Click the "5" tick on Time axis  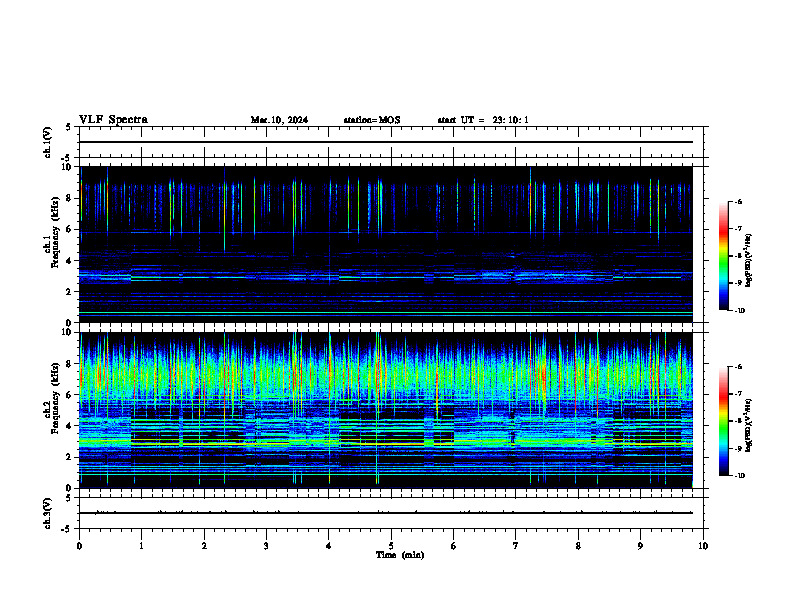pyautogui.click(x=391, y=546)
